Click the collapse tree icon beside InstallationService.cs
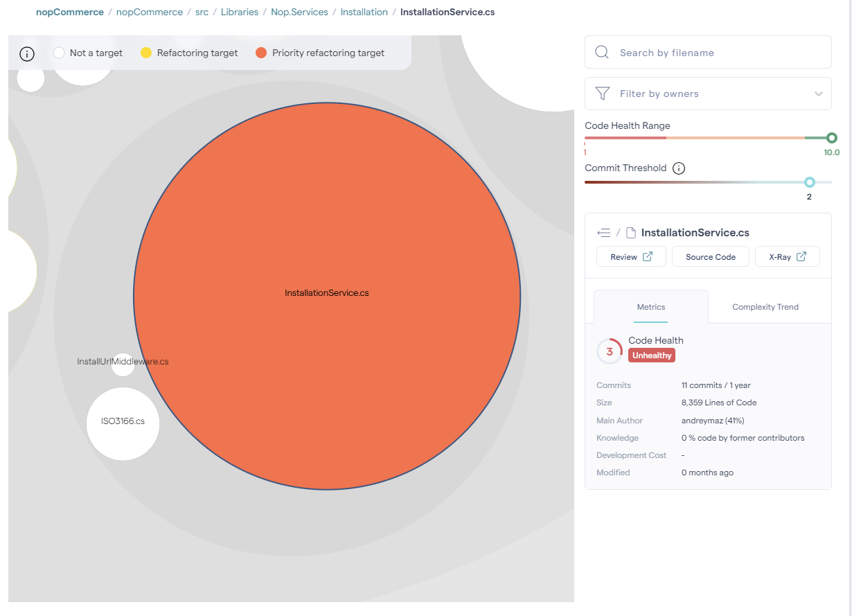Viewport: 852px width, 616px height. tap(604, 233)
